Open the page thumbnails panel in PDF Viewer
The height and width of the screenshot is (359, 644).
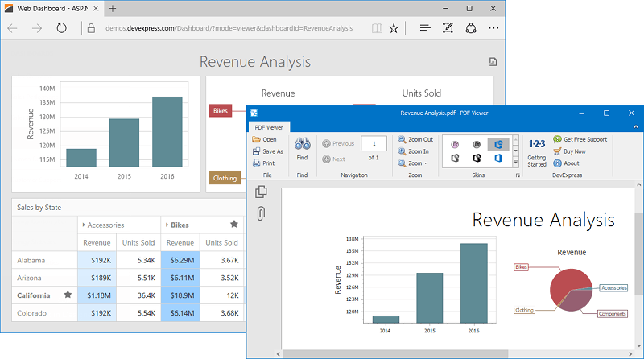pos(261,192)
